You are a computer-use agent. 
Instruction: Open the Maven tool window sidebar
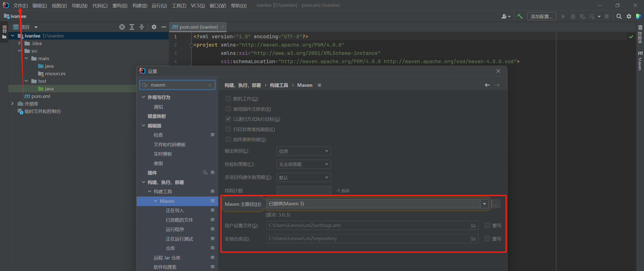pyautogui.click(x=640, y=61)
